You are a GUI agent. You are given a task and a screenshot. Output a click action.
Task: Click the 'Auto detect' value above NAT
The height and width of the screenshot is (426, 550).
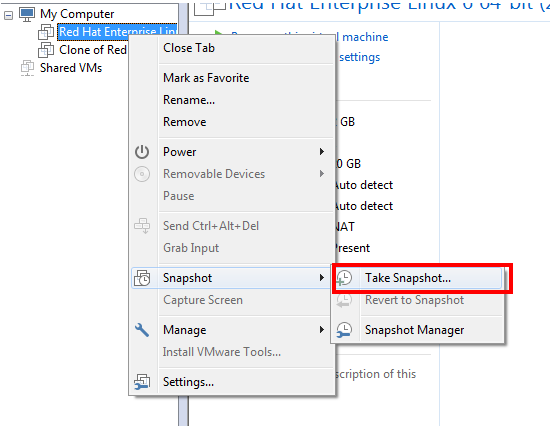[x=363, y=206]
